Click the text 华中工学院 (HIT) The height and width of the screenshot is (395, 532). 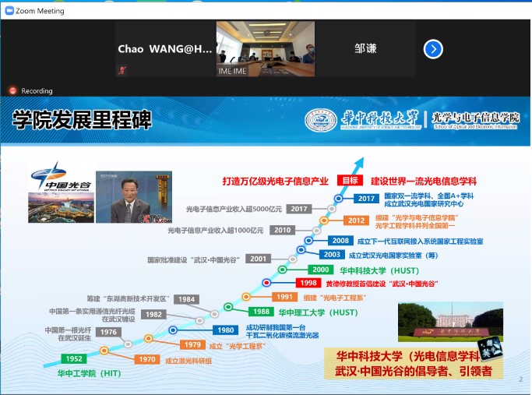(90, 374)
